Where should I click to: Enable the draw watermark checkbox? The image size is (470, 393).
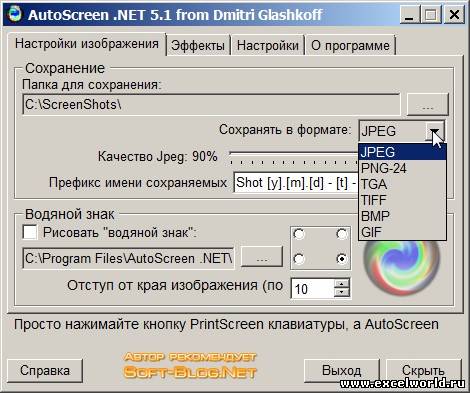coord(30,232)
